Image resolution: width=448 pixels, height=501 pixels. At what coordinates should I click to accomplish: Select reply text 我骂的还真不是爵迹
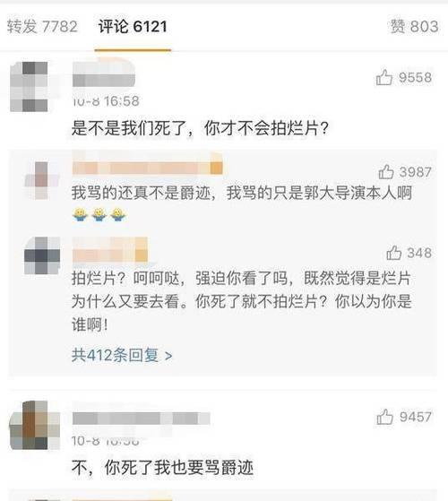141,193
